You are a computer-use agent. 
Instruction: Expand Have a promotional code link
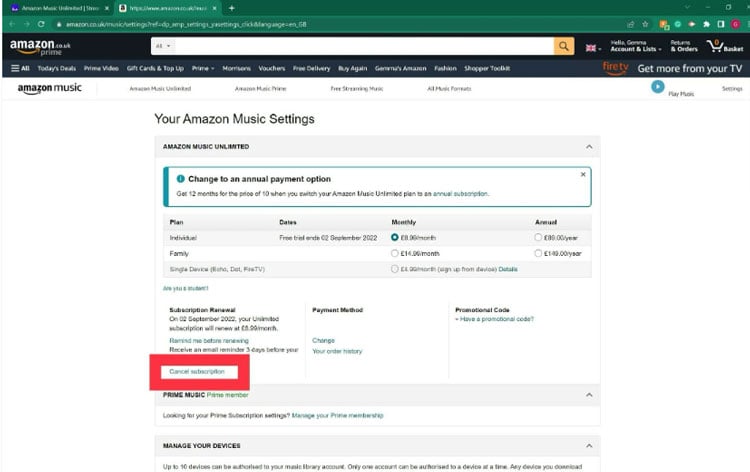click(x=494, y=319)
